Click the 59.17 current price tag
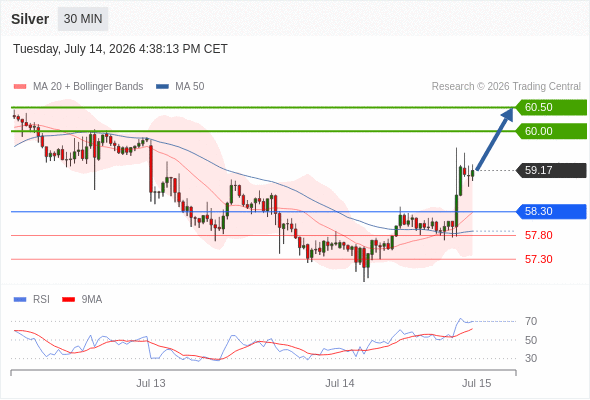The height and width of the screenshot is (400, 590). pyautogui.click(x=551, y=170)
